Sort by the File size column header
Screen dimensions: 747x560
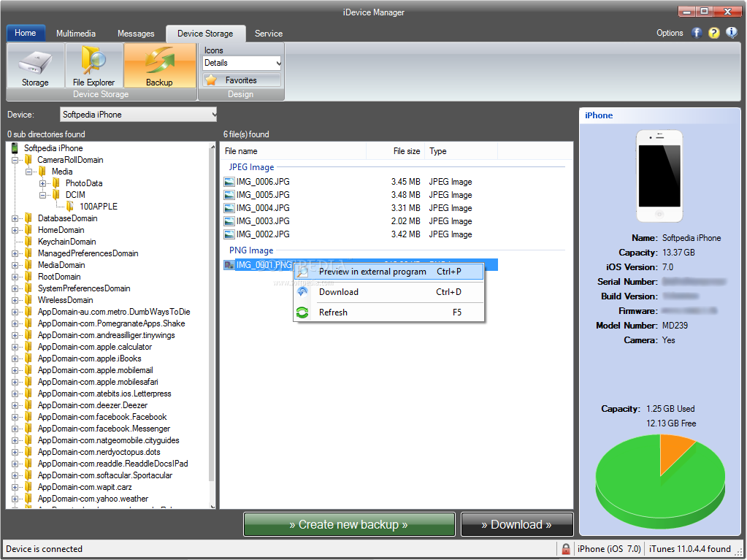tap(395, 151)
